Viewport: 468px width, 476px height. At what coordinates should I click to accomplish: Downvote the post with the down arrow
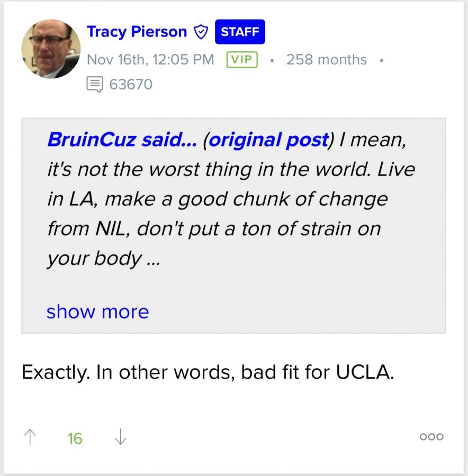tap(121, 437)
